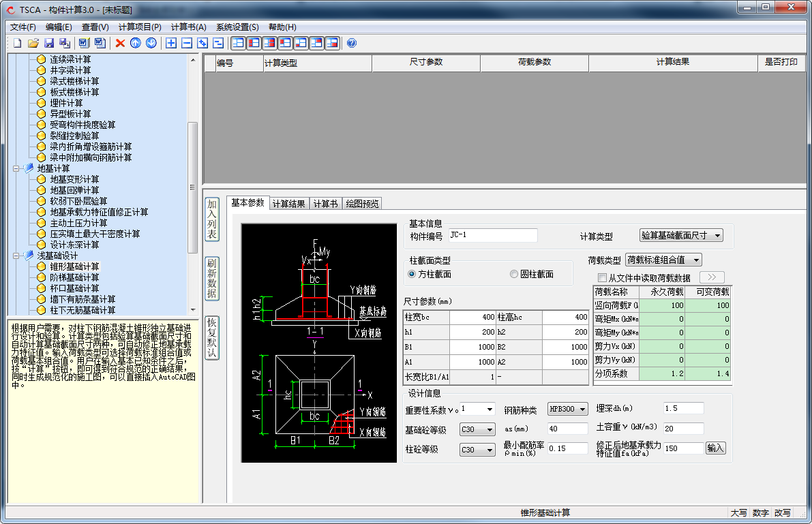
Task: Select the layout icon without red panes
Action: 238,43
